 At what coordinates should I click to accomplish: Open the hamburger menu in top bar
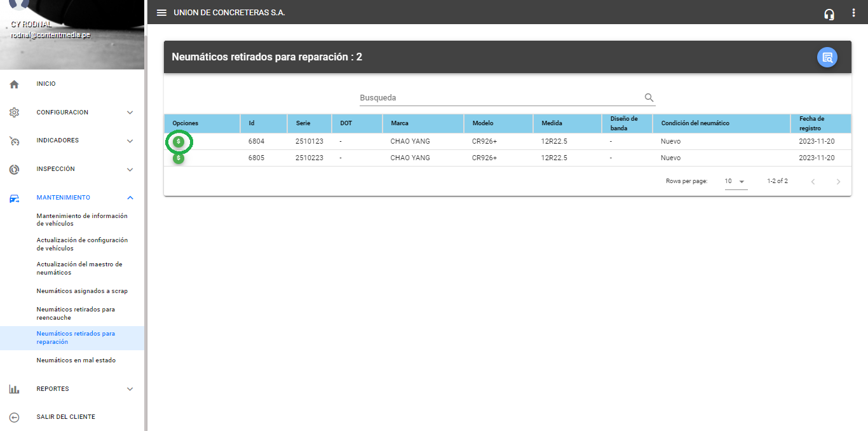(162, 13)
